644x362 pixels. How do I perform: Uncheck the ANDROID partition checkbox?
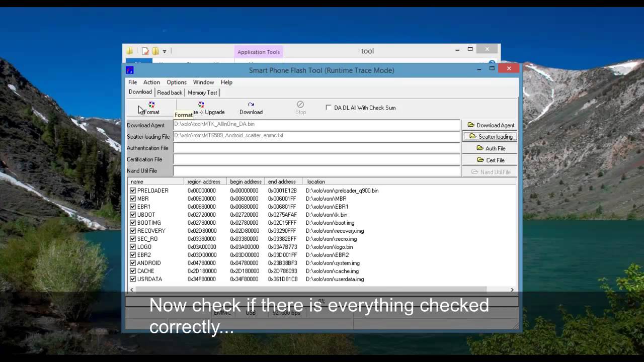coord(133,263)
